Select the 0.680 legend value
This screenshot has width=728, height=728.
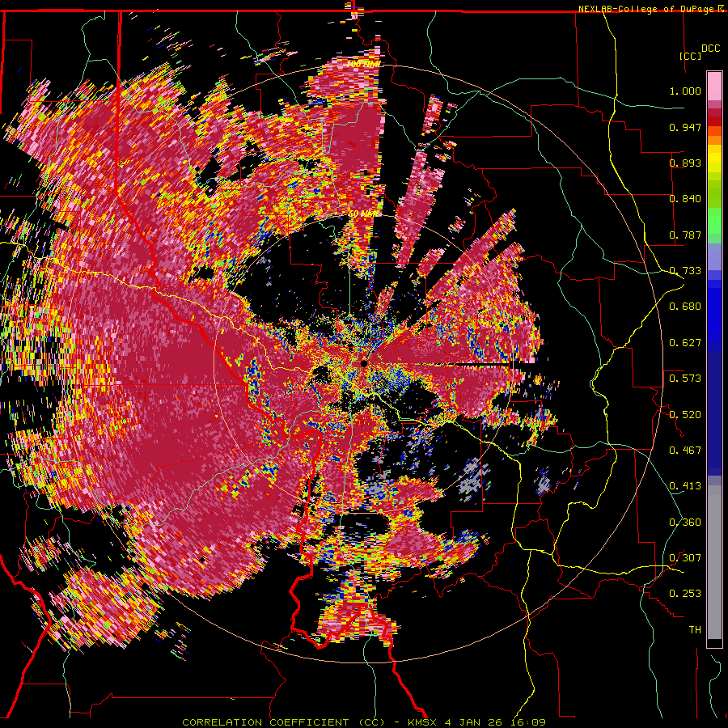click(x=685, y=307)
